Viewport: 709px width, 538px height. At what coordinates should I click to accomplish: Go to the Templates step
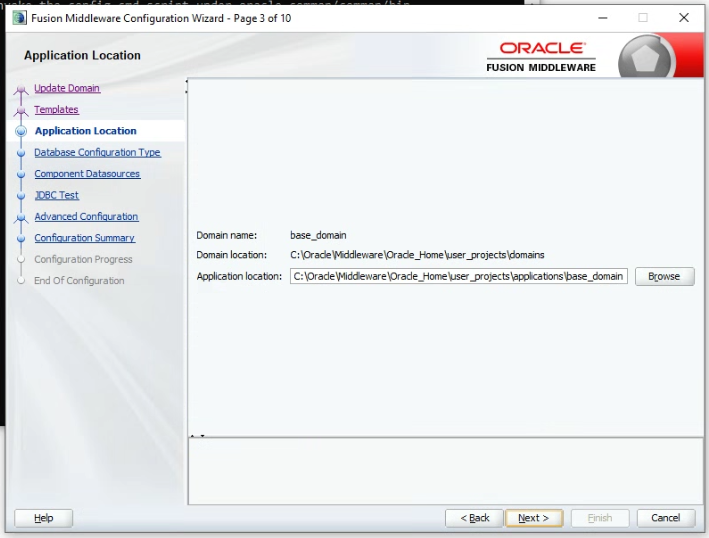click(57, 109)
